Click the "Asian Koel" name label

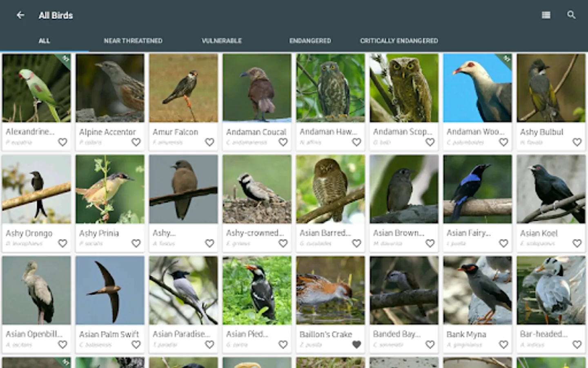(539, 233)
